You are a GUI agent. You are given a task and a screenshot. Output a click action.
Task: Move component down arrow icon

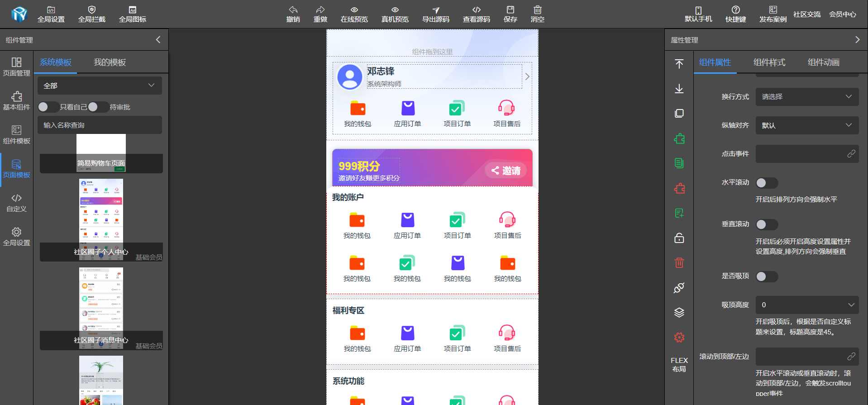[x=679, y=89]
